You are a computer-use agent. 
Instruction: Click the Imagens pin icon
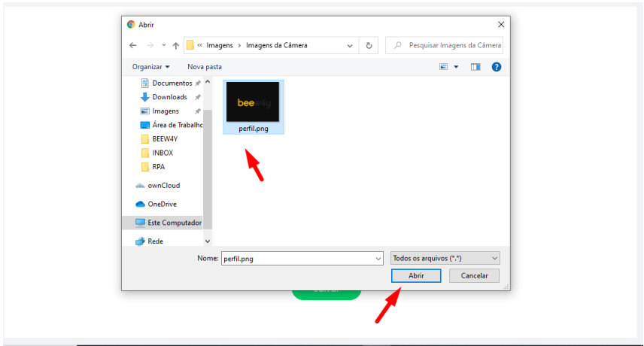tap(198, 111)
